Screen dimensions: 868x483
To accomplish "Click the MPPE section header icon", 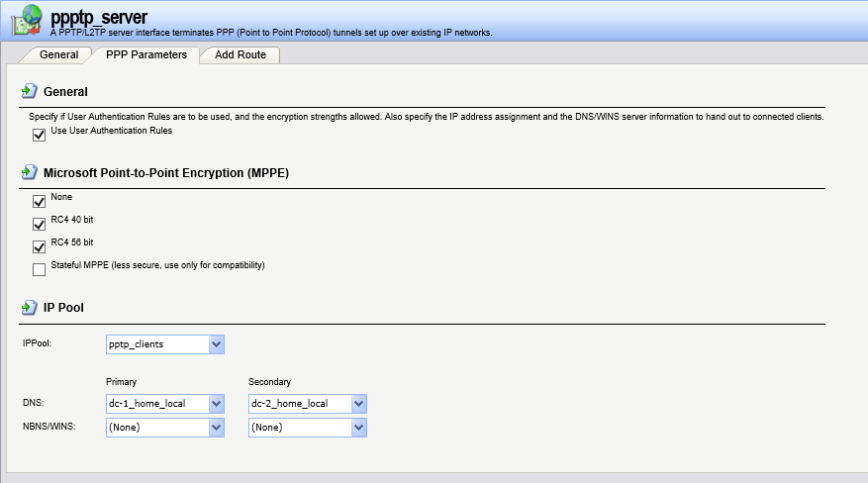I will tap(30, 173).
